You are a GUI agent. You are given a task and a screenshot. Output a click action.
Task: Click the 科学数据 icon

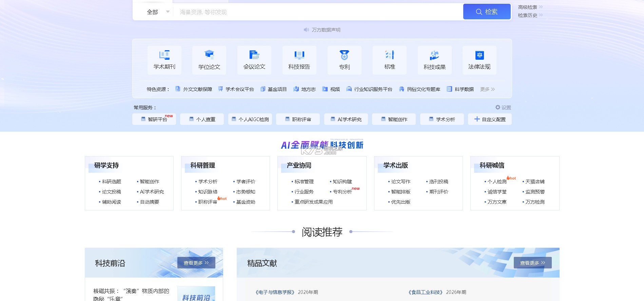449,89
